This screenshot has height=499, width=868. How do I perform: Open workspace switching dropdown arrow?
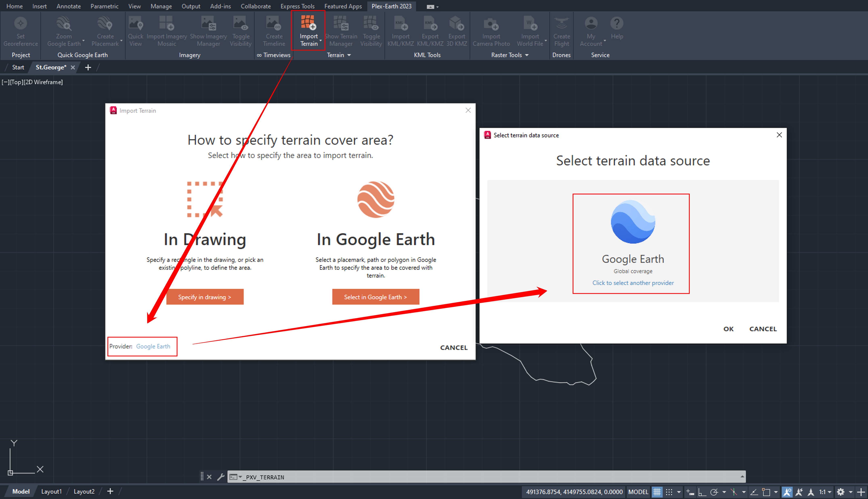click(x=850, y=492)
